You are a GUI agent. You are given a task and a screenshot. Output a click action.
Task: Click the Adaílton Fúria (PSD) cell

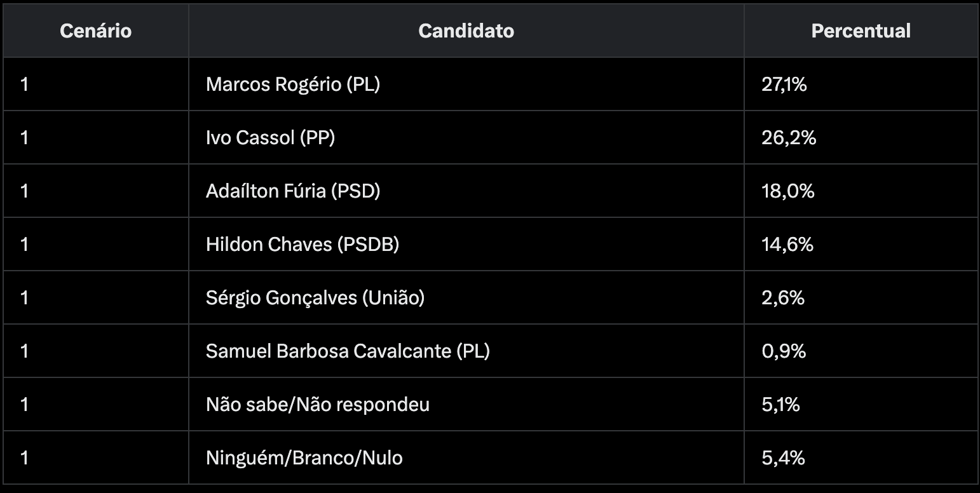pos(293,191)
